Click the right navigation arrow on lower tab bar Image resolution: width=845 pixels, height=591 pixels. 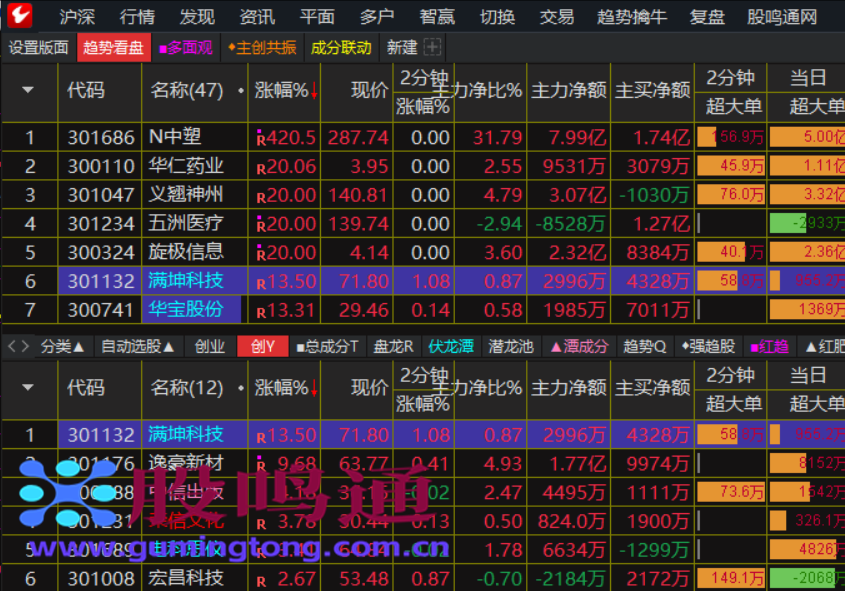pos(25,346)
